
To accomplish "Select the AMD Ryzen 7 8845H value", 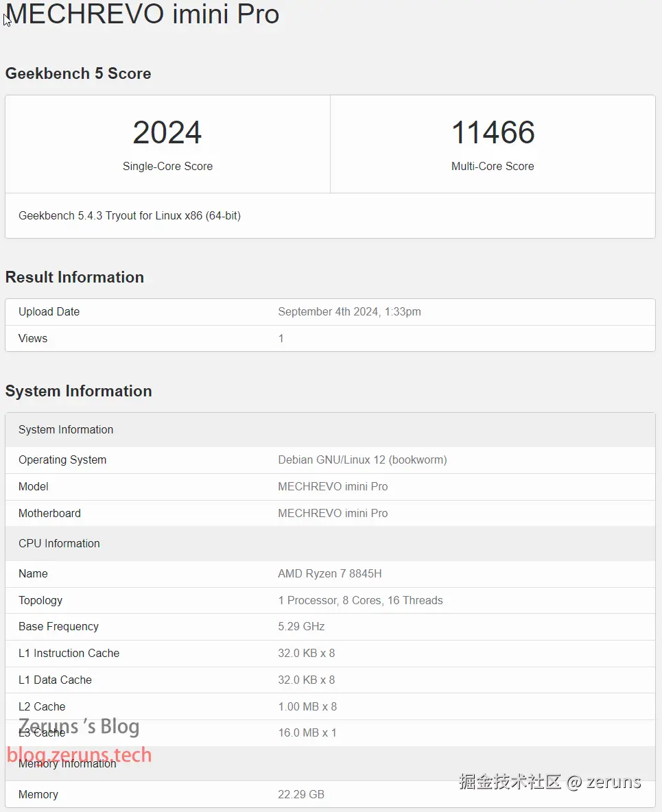I will click(x=330, y=574).
